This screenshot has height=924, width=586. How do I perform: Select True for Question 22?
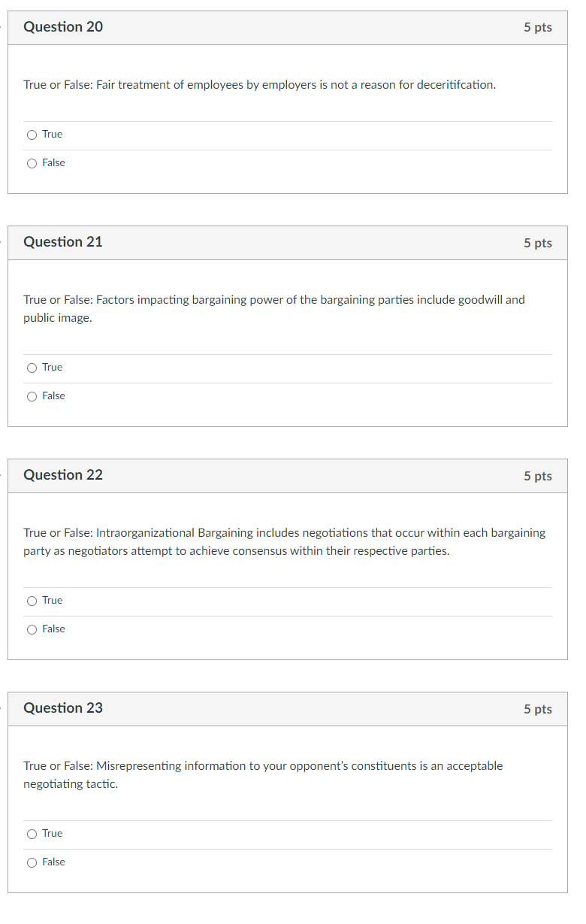[x=32, y=600]
